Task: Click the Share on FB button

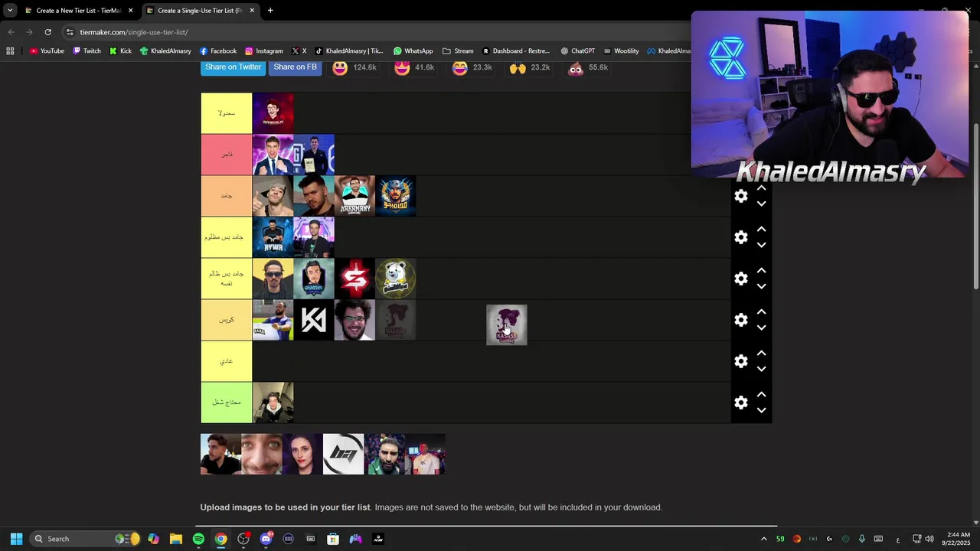Action: click(x=295, y=67)
